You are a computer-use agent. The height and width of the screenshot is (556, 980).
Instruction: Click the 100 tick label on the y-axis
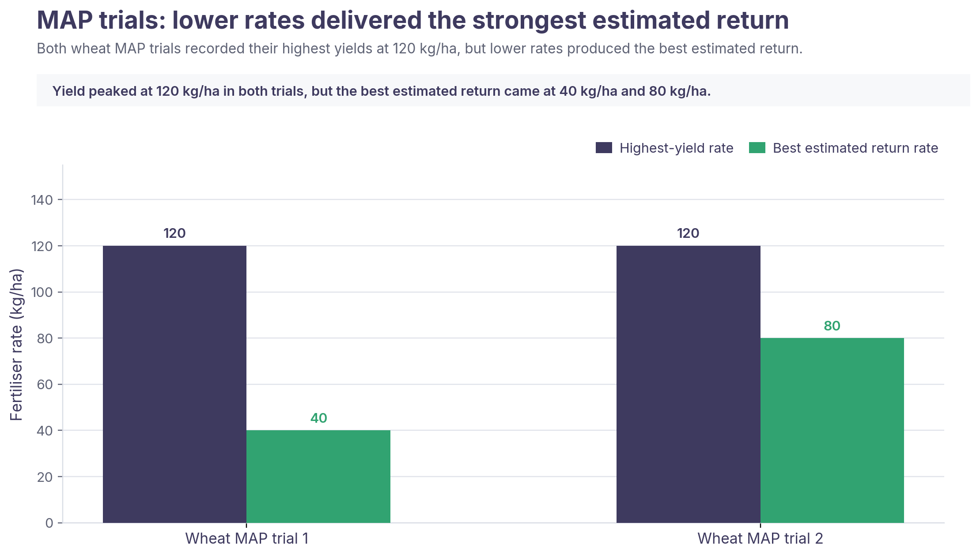[42, 292]
